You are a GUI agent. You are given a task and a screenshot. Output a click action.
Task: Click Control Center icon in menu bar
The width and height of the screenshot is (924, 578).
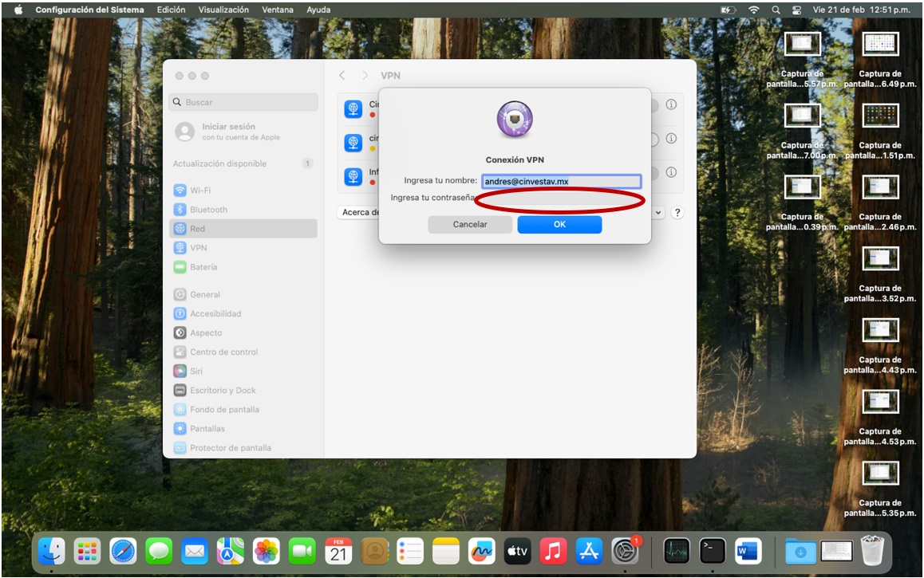point(796,10)
